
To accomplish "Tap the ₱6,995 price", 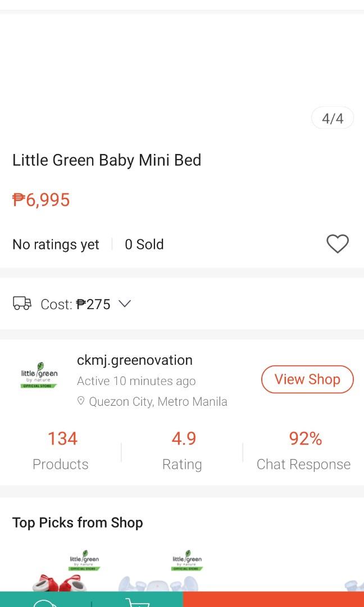I will (x=41, y=200).
